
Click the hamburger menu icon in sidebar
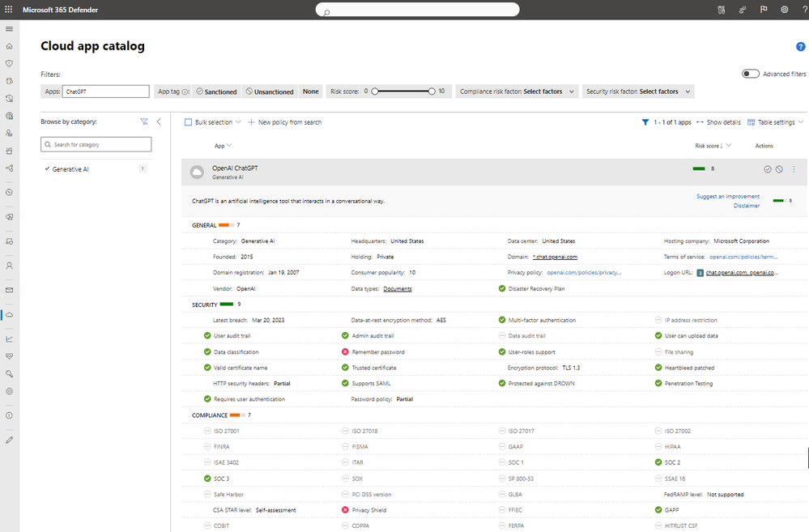click(9, 29)
